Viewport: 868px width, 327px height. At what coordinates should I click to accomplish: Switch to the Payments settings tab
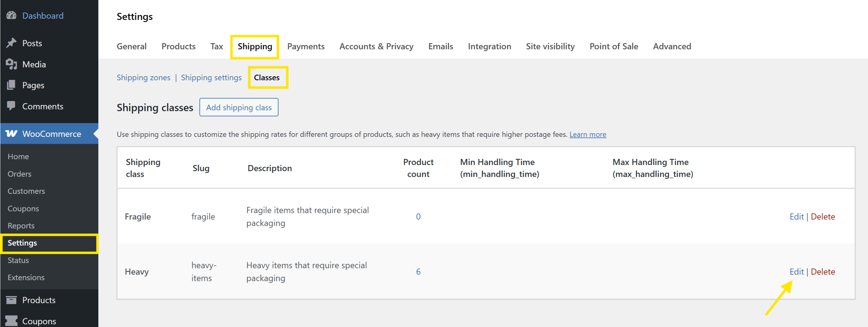[x=305, y=46]
